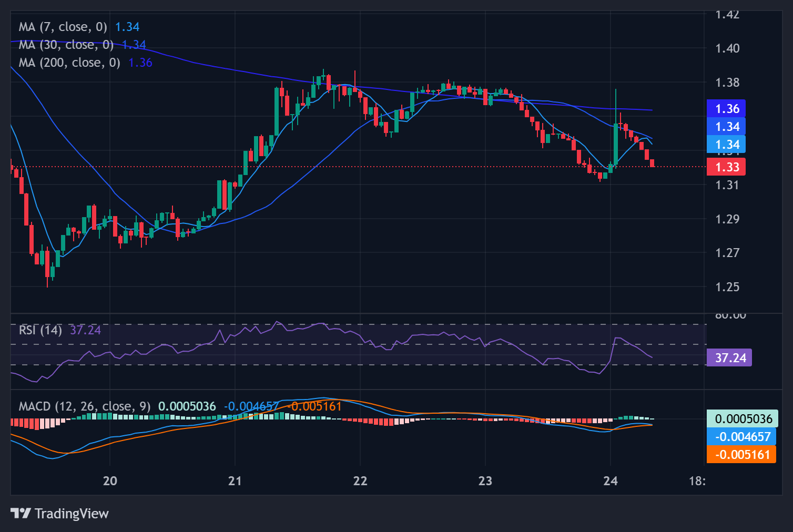Select the RSI (14) indicator legend
The height and width of the screenshot is (532, 793).
coord(40,330)
